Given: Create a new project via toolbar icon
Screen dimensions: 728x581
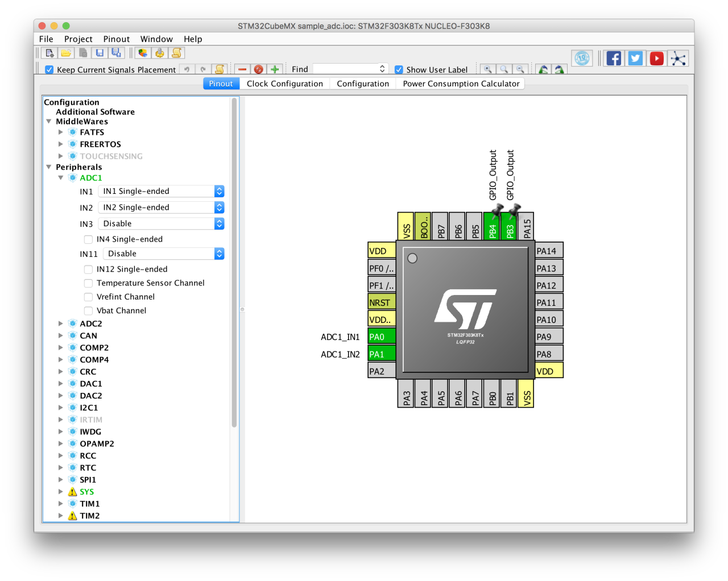Looking at the screenshot, I should pyautogui.click(x=50, y=53).
